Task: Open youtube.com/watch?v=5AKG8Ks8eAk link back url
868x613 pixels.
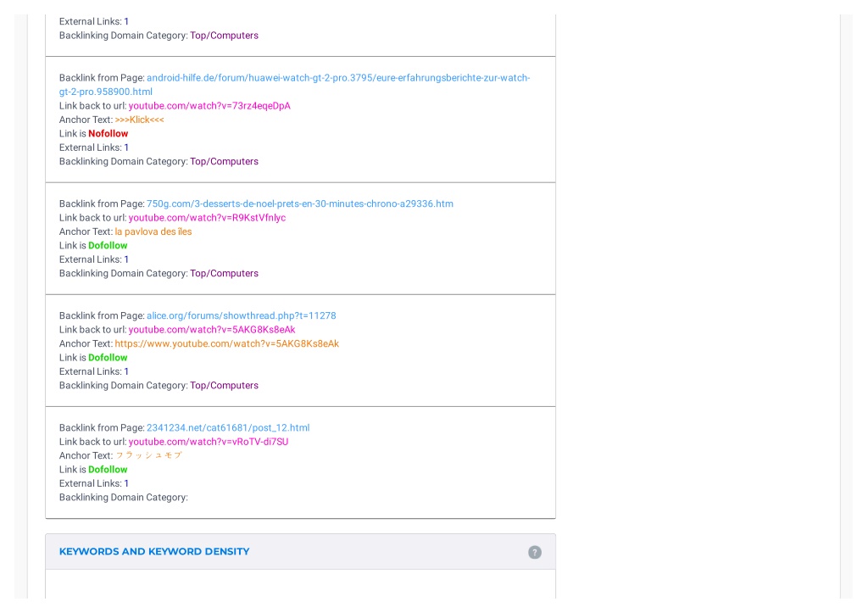Action: tap(211, 330)
